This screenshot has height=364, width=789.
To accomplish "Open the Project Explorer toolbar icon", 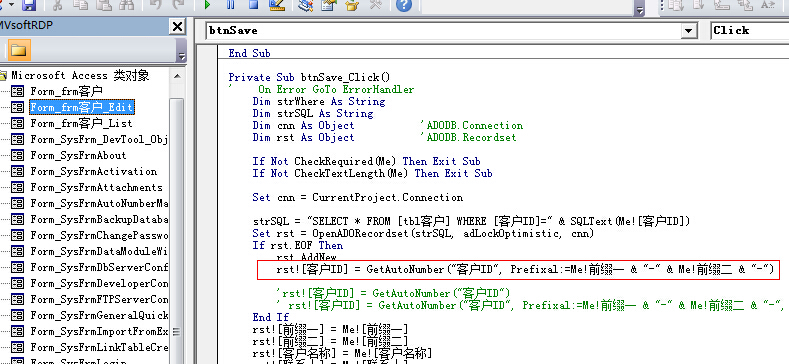I will (x=305, y=6).
